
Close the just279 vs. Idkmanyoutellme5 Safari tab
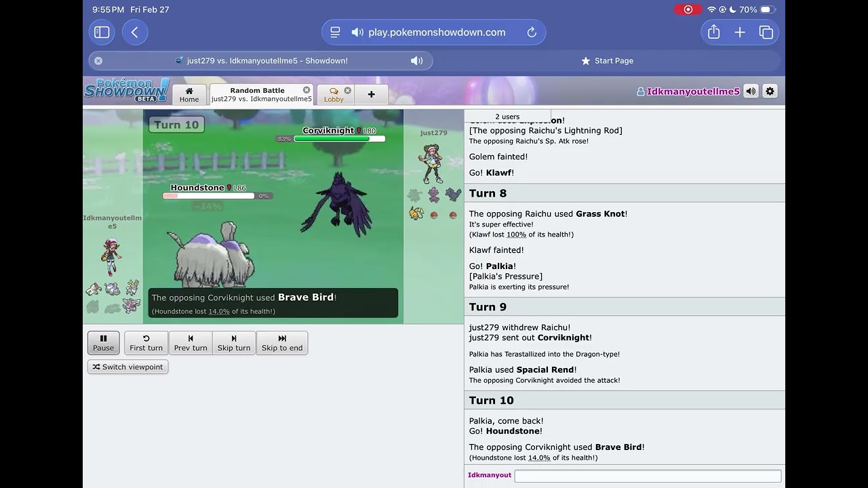click(x=98, y=60)
